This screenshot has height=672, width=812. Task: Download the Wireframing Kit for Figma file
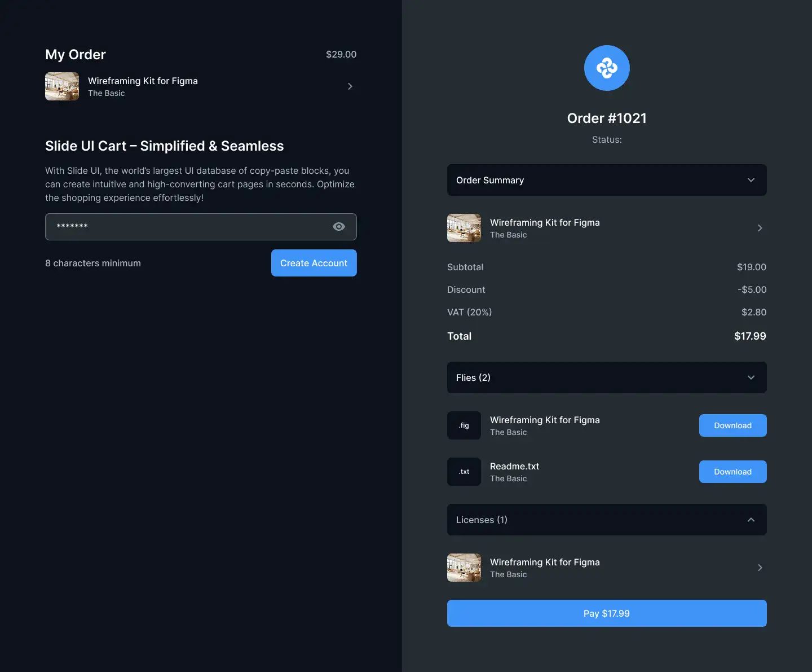pos(733,425)
